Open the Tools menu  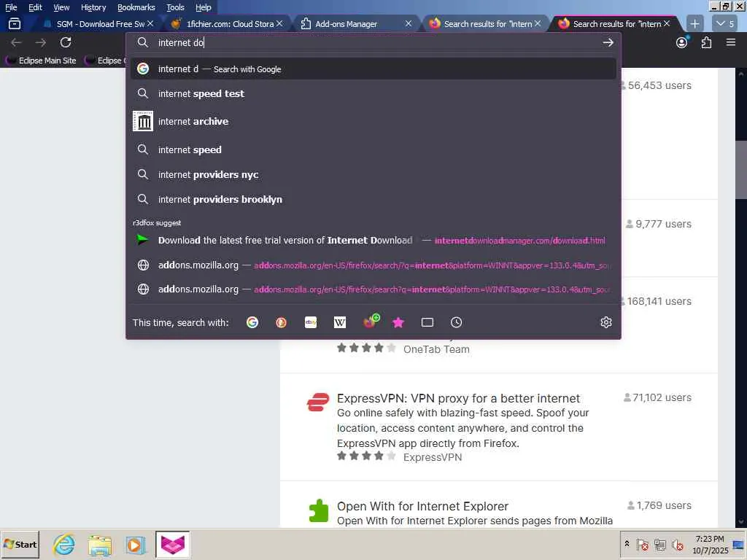pyautogui.click(x=175, y=7)
